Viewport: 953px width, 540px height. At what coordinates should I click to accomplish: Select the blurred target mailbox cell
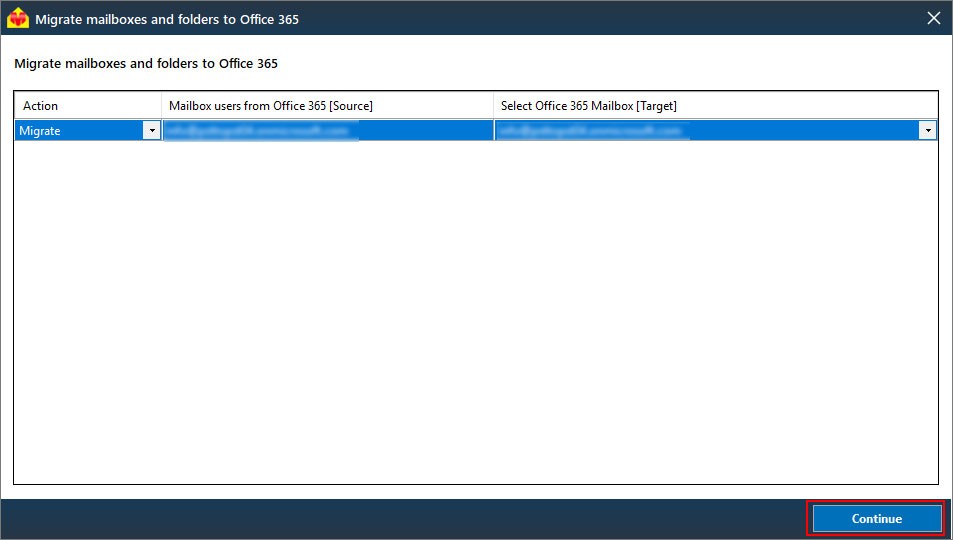click(x=707, y=130)
